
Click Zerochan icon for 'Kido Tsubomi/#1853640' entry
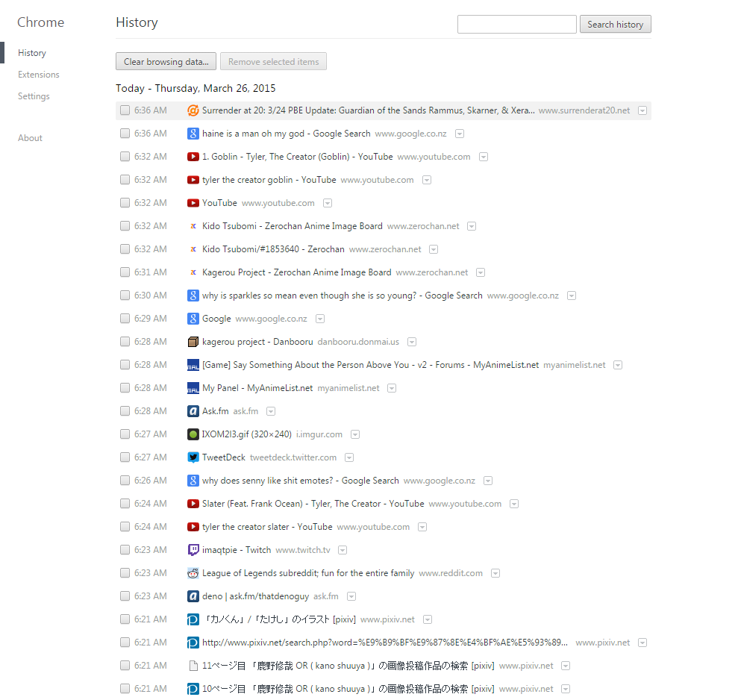click(193, 249)
